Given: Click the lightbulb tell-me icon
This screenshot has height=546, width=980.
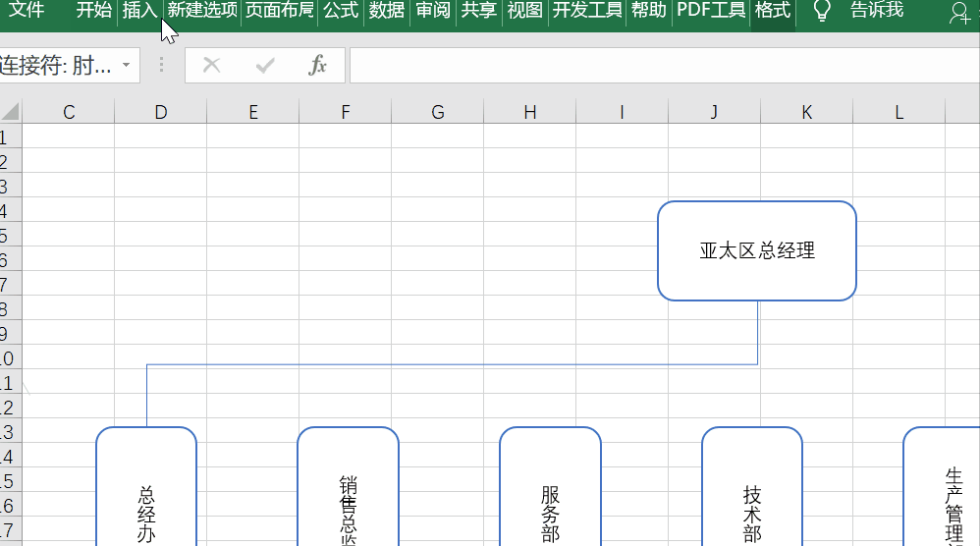Looking at the screenshot, I should (822, 11).
